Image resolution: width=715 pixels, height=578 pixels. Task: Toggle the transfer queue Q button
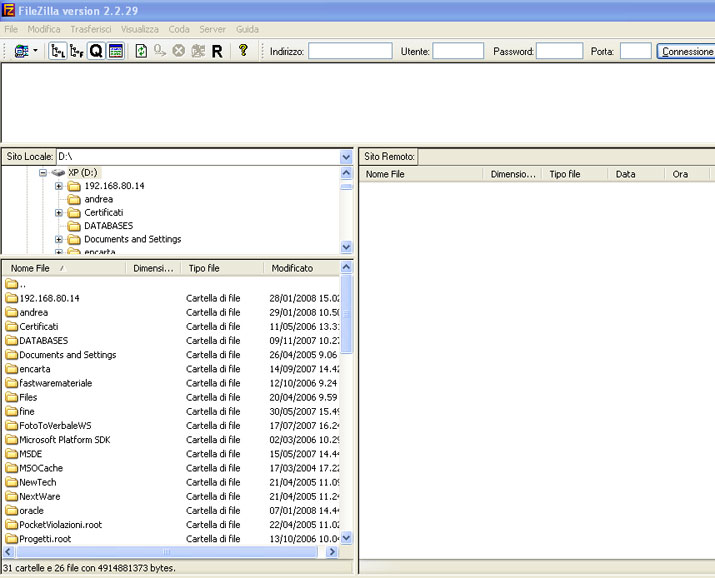(x=96, y=51)
